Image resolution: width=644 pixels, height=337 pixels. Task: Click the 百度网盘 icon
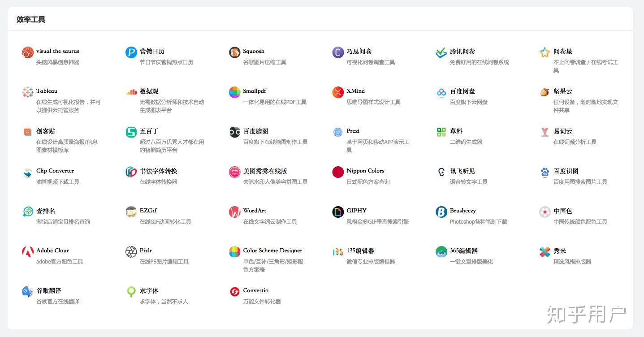[441, 92]
